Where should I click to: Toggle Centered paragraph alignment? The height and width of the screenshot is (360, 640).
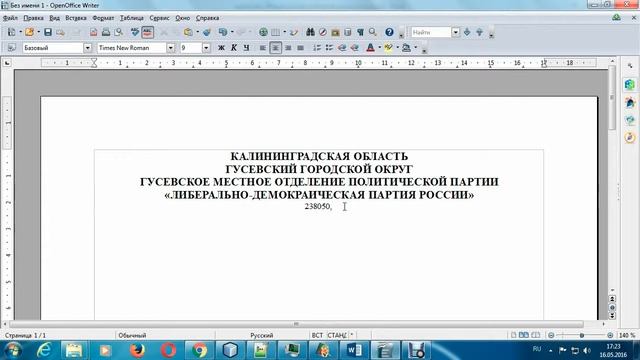coord(276,48)
